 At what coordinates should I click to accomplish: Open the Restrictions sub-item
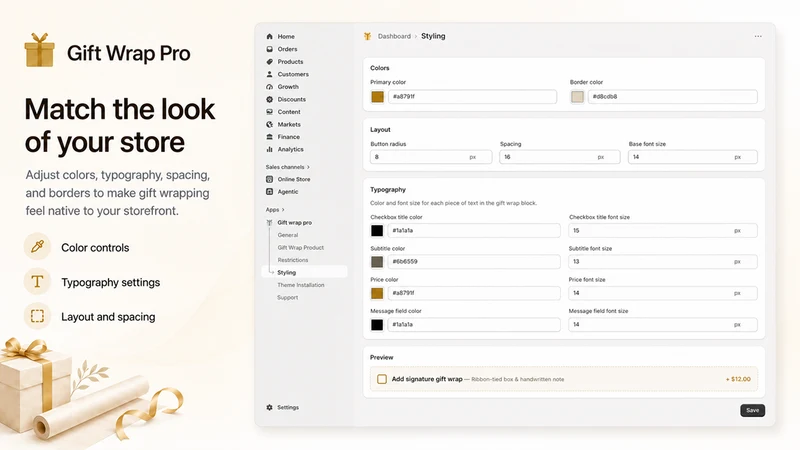coord(293,260)
